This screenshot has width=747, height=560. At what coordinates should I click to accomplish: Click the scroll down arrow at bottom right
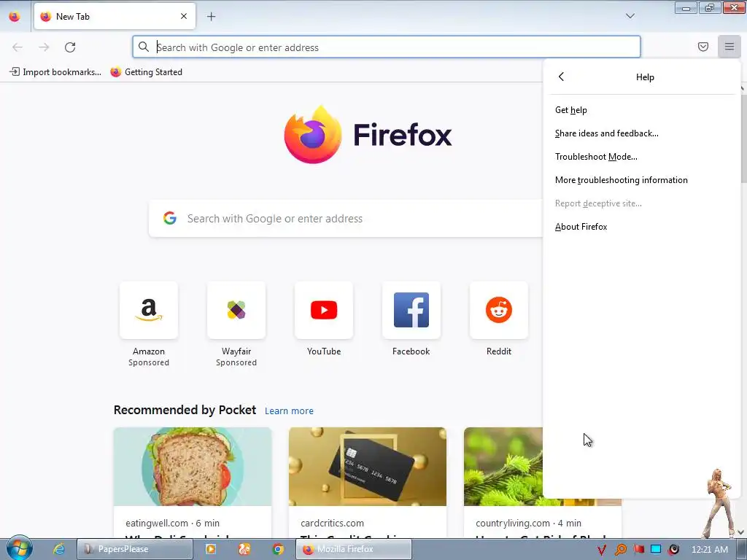[741, 532]
